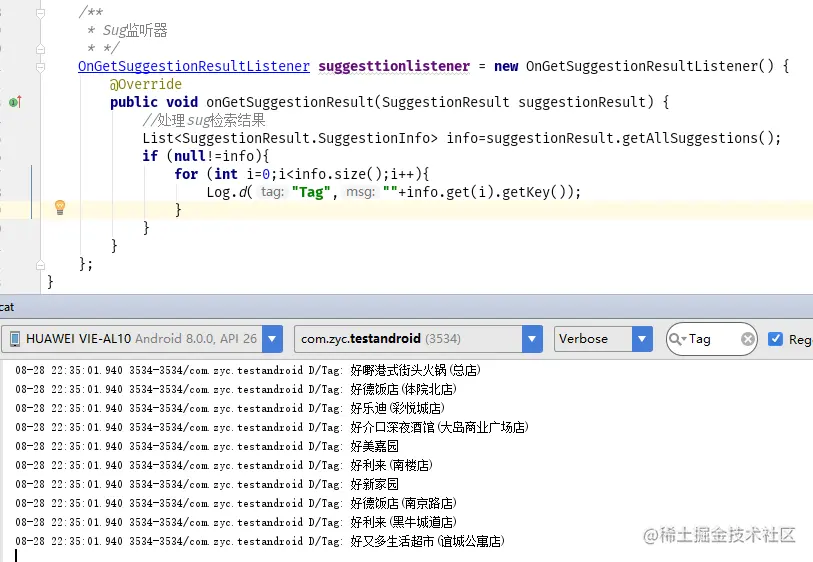Image resolution: width=813 pixels, height=562 pixels.
Task: Click the @Override annotation
Action: tap(146, 84)
